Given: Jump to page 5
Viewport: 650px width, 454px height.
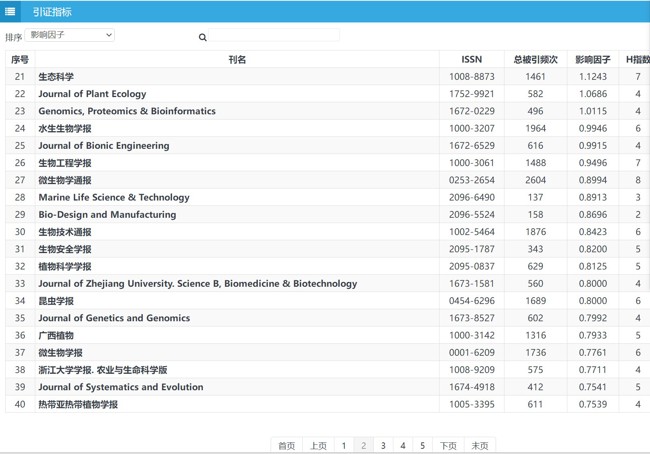Looking at the screenshot, I should click(x=422, y=446).
